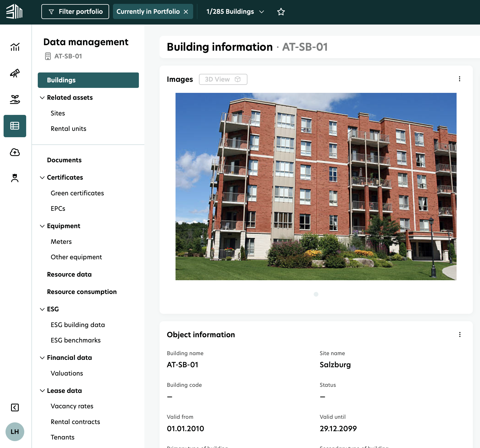Remove the Currently in Portfolio filter
This screenshot has width=480, height=448.
(186, 12)
